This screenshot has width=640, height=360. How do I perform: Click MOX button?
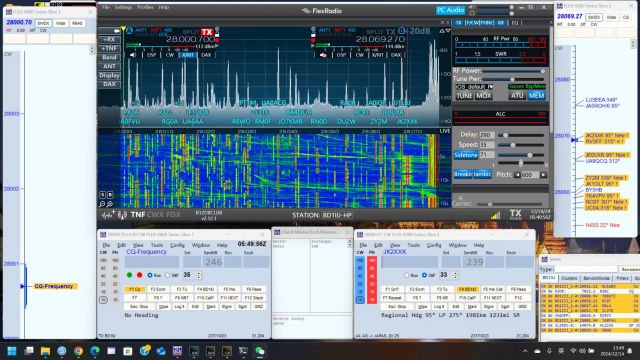(484, 96)
